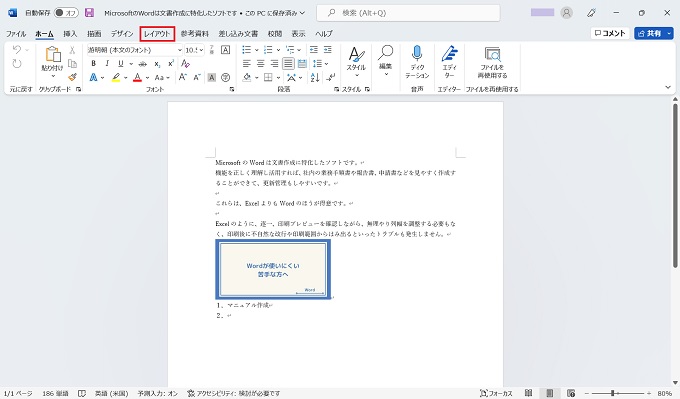The height and width of the screenshot is (399, 680).
Task: Click the Focus mode button
Action: [496, 393]
